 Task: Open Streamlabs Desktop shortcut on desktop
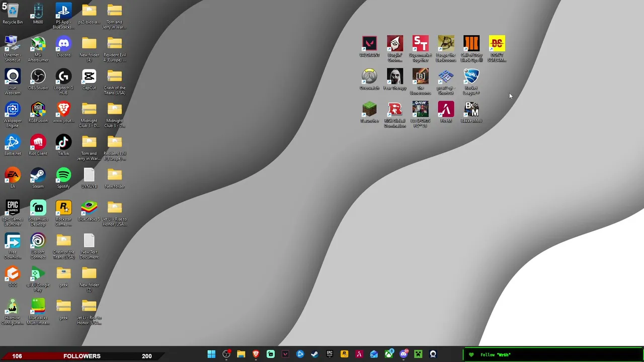click(38, 213)
